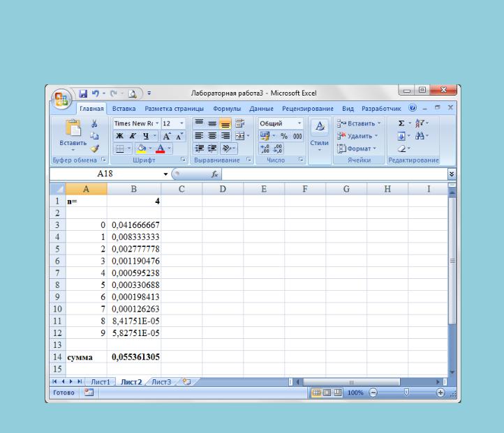Toggle Bold (Ж) formatting
504x433 pixels.
point(119,136)
